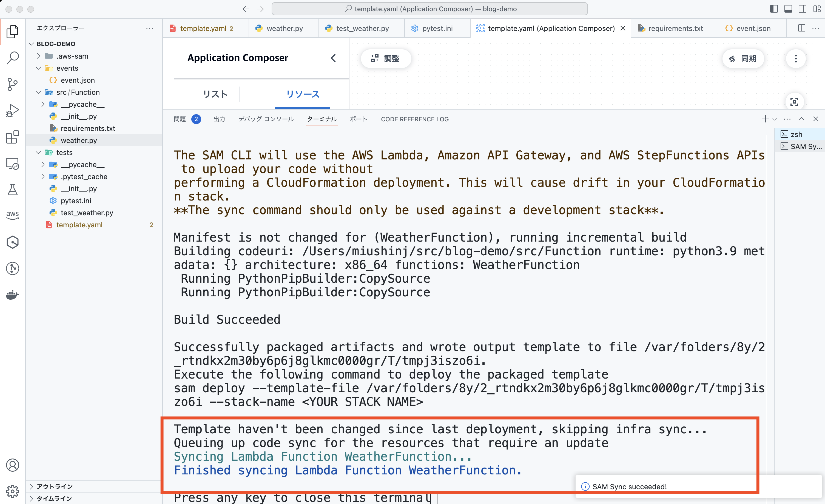Screen dimensions: 825x504
Task: Open the AWS Toolkit sidebar
Action: 12,215
